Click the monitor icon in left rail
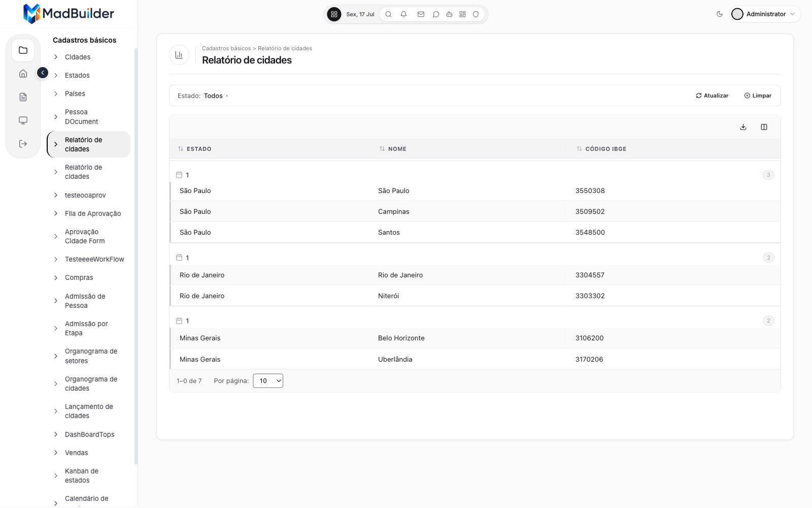This screenshot has width=812, height=508. click(x=23, y=120)
